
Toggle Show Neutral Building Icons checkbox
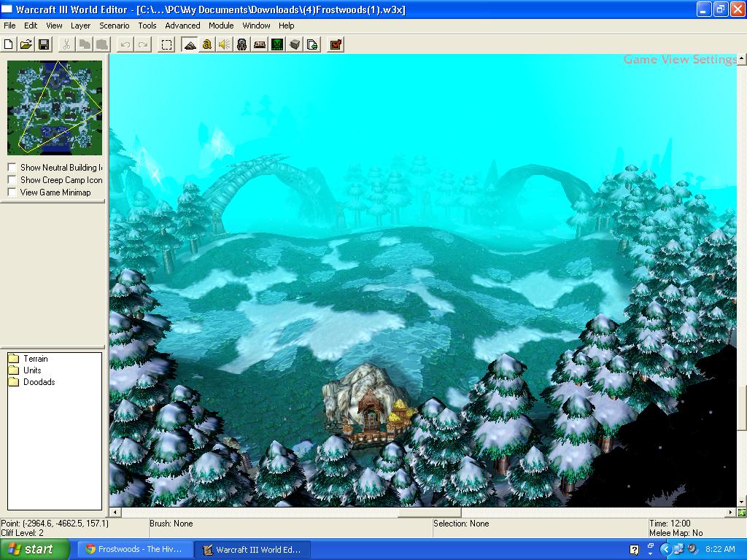point(12,168)
